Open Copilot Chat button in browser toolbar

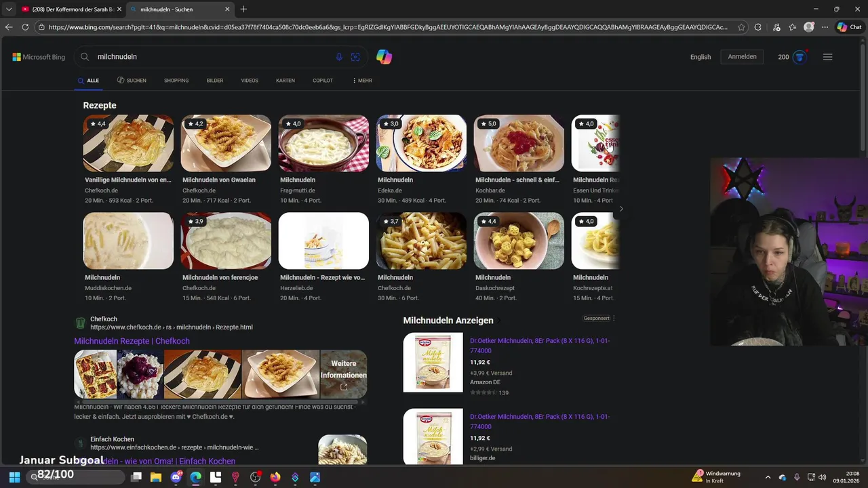click(x=850, y=27)
